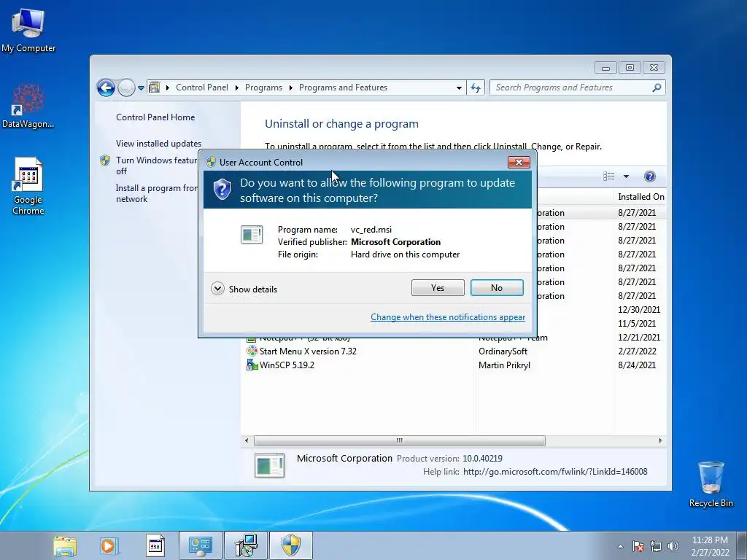Click Control Panel in the address breadcrumb
The width and height of the screenshot is (747, 560).
click(x=201, y=87)
